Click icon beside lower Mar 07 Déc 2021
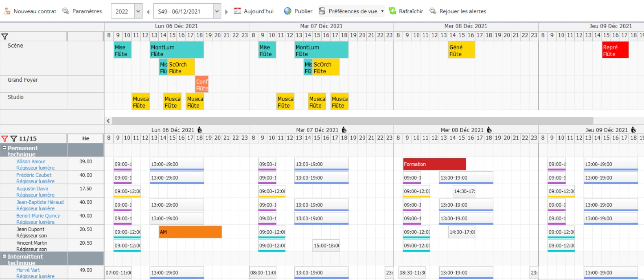The height and width of the screenshot is (280, 644). pos(344,130)
